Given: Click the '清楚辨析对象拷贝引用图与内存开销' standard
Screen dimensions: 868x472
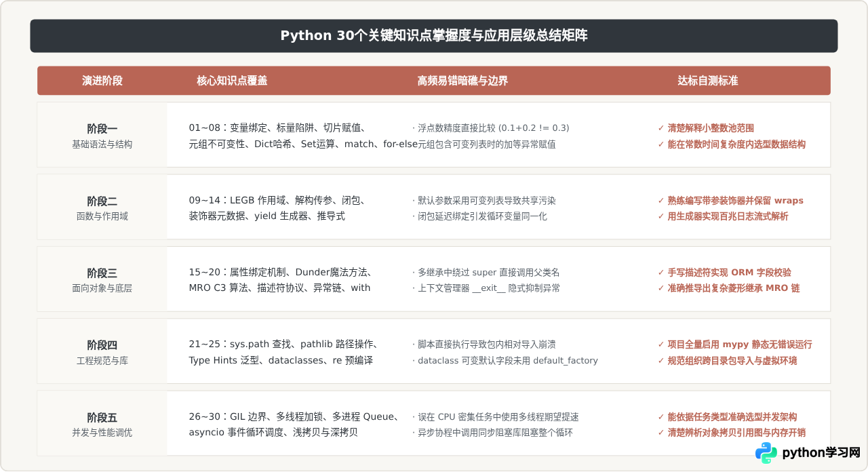Looking at the screenshot, I should point(732,433).
